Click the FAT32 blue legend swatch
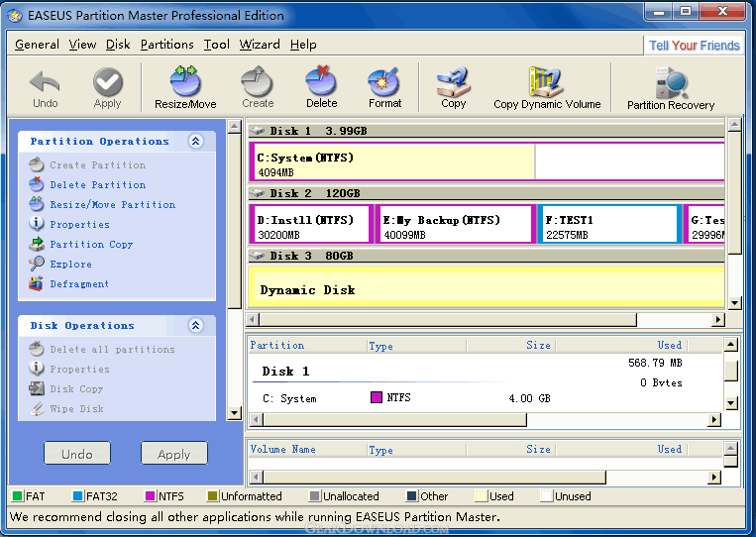This screenshot has width=756, height=537. pyautogui.click(x=77, y=496)
